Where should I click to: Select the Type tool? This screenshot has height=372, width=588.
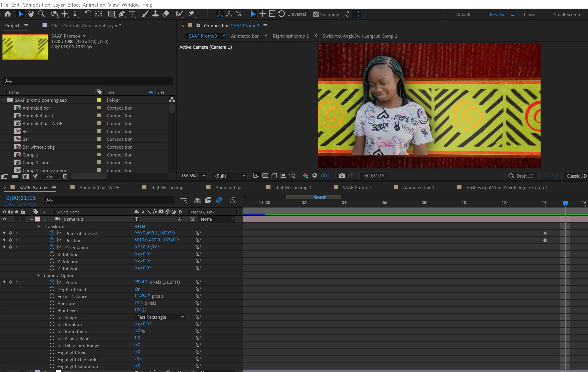coord(132,14)
